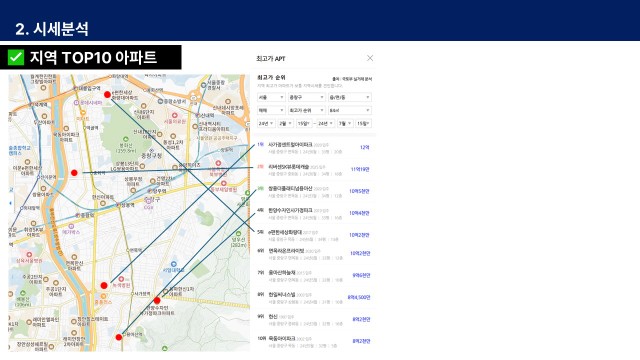Select rank 9 한신 listing
Image resolution: width=640 pixels, height=360 pixels.
[313, 320]
